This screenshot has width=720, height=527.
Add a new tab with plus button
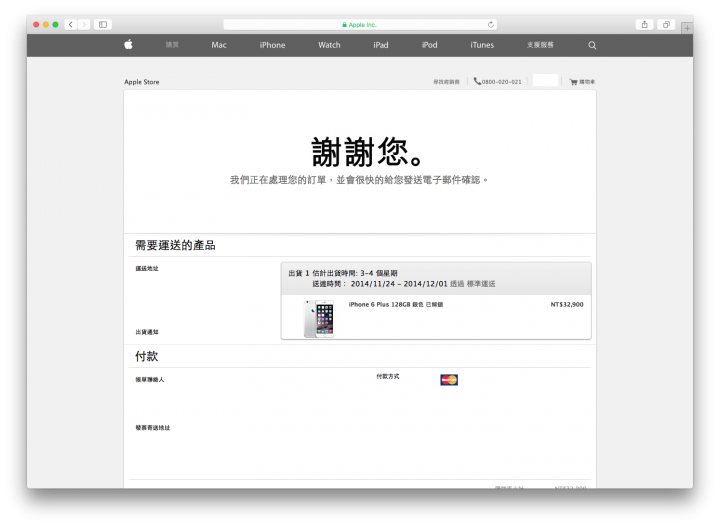click(x=687, y=28)
